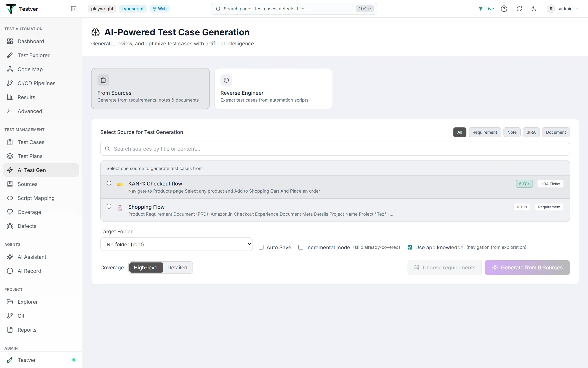Navigate to Test Plans
Image resolution: width=588 pixels, height=368 pixels.
click(x=41, y=156)
